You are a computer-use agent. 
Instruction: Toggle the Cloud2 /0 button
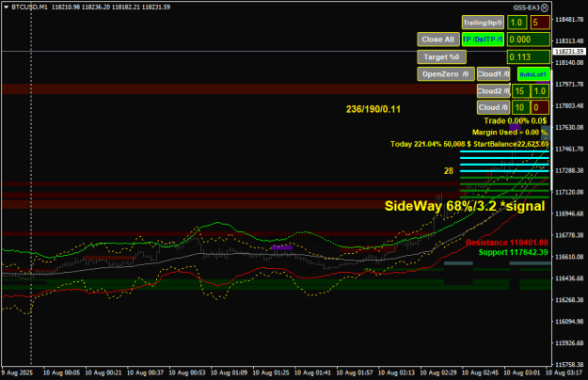click(493, 91)
